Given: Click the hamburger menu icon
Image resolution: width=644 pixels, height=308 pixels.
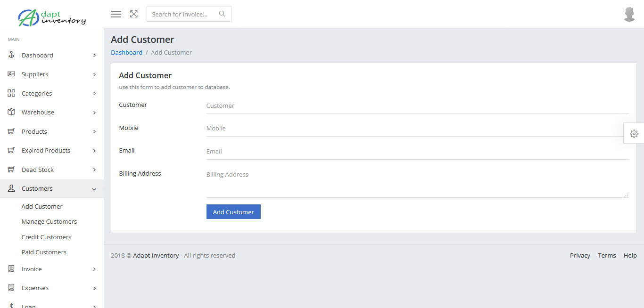Looking at the screenshot, I should (116, 14).
